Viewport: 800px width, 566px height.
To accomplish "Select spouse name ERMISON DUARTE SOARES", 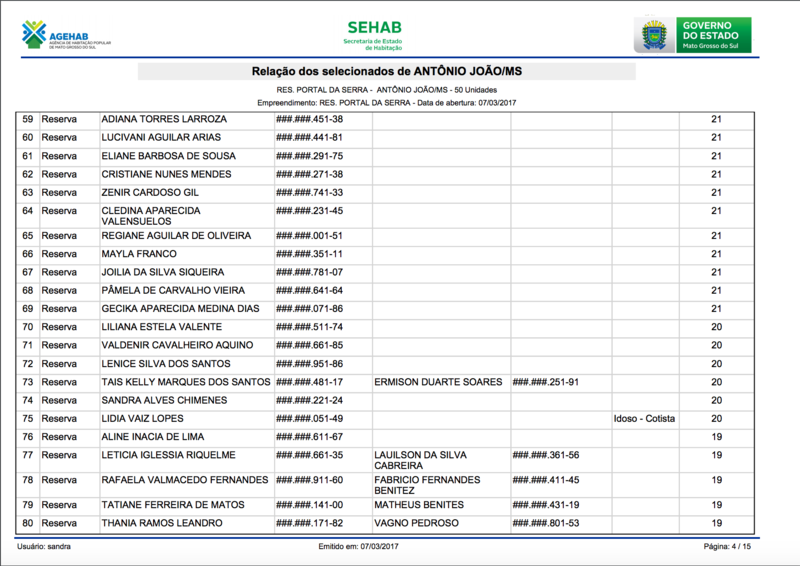I will pyautogui.click(x=438, y=382).
